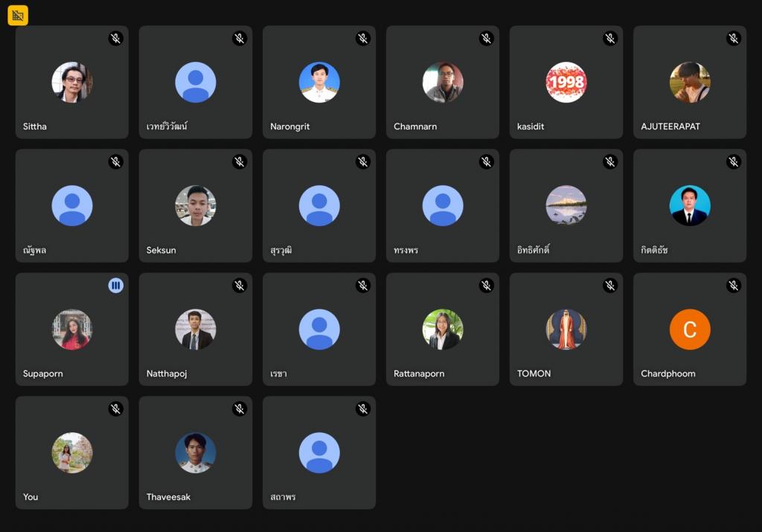This screenshot has height=532, width=762.
Task: Click the muted microphone icon on Sittha's tile
Action: pyautogui.click(x=115, y=39)
